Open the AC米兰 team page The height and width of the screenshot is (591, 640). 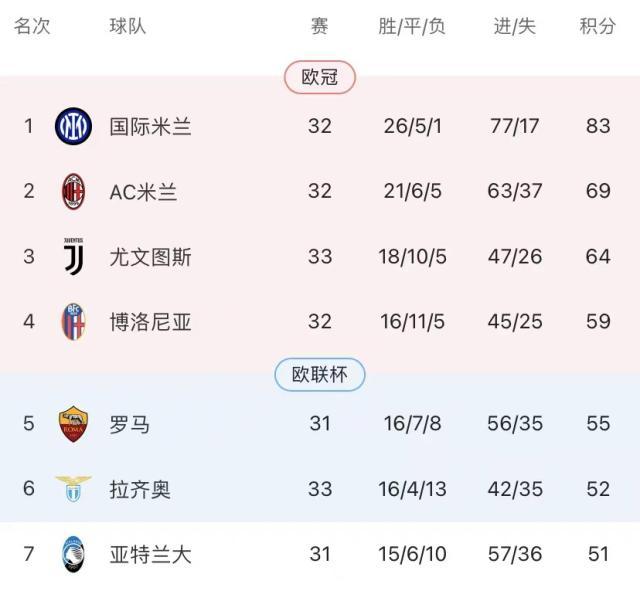[x=143, y=192]
